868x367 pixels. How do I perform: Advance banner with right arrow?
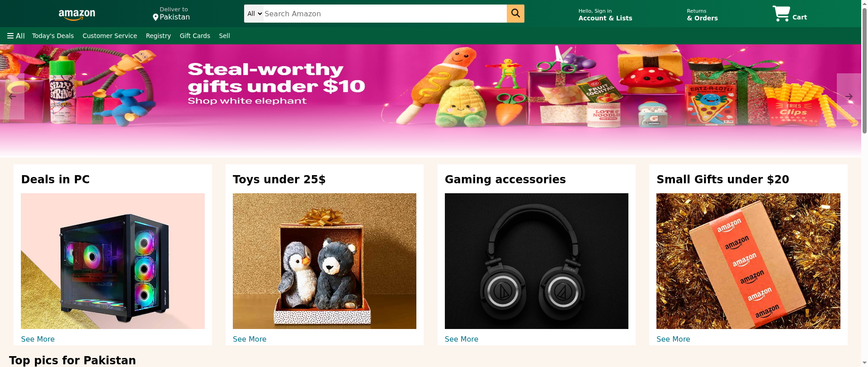[849, 96]
